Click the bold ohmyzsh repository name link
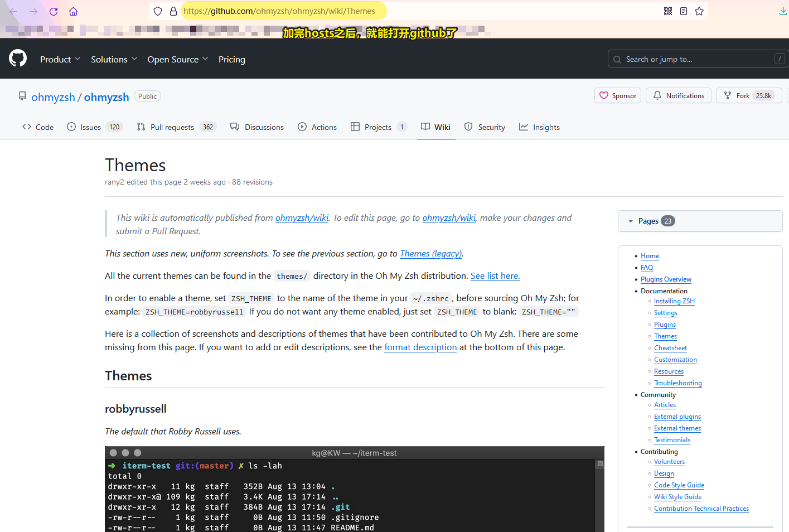Viewport: 789px width, 532px height. 107,97
